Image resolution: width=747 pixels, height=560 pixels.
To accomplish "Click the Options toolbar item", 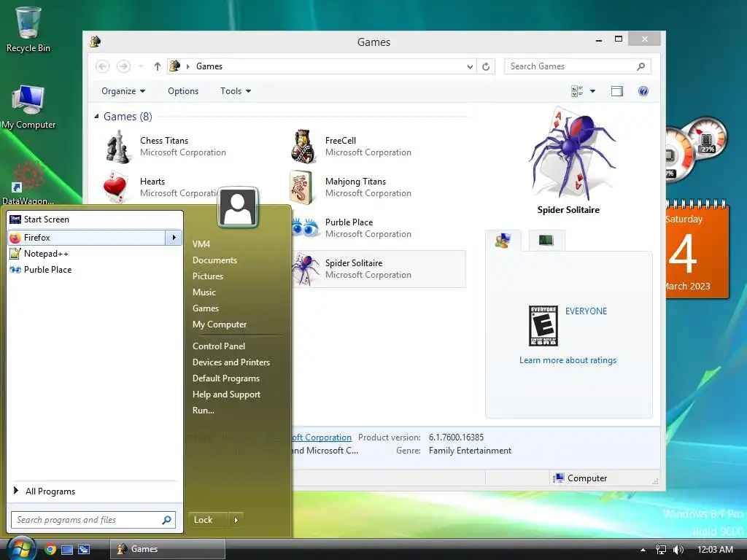I will [x=183, y=91].
